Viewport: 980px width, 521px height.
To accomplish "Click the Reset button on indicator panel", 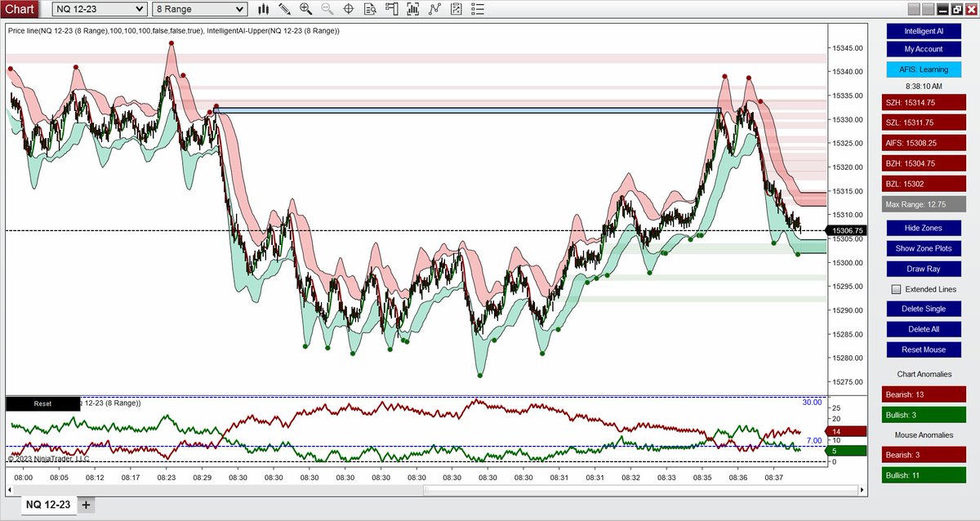I will (42, 403).
